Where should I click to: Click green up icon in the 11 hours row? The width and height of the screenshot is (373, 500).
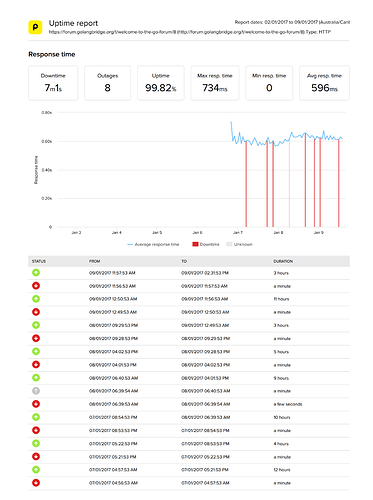(36, 299)
